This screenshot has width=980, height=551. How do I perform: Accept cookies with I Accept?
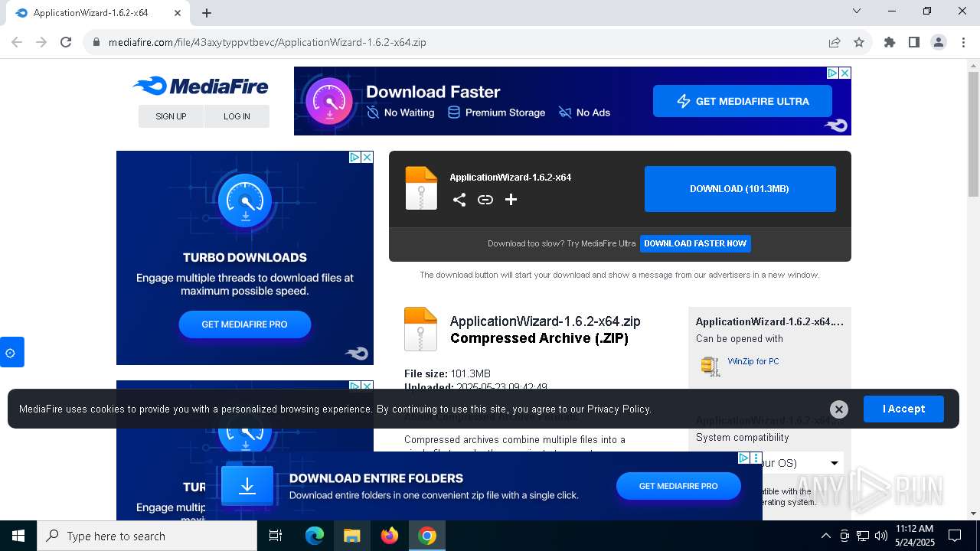point(903,409)
